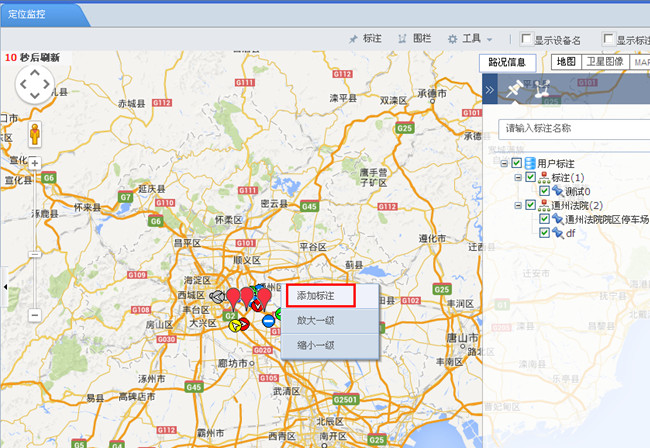Collapse the 标注(1) tree node
The height and width of the screenshot is (448, 650).
[x=517, y=177]
